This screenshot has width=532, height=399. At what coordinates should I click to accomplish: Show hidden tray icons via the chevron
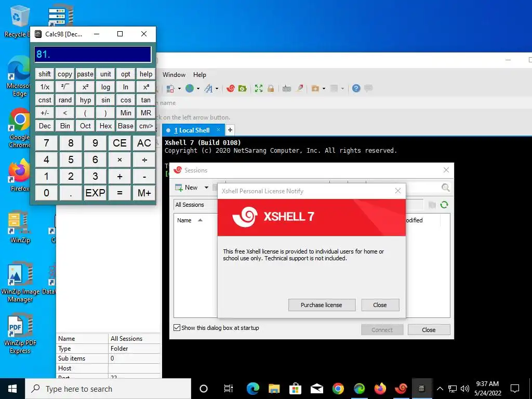(440, 389)
